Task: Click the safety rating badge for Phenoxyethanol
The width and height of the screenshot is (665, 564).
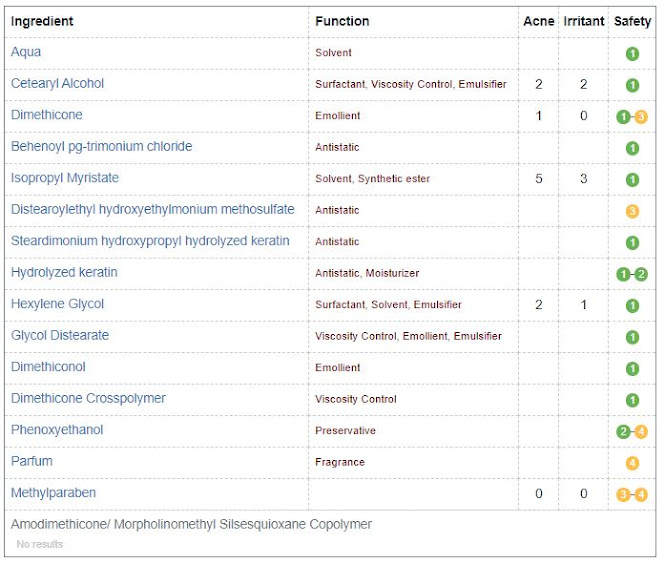Action: (632, 431)
